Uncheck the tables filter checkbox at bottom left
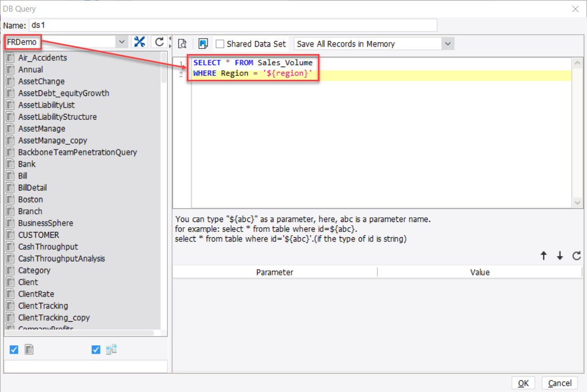This screenshot has height=392, width=587. pyautogui.click(x=13, y=349)
